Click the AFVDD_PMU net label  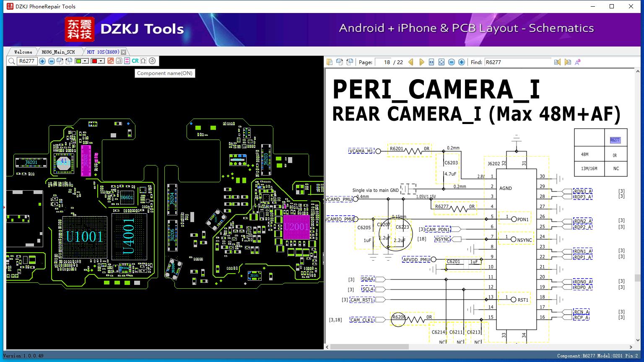click(x=417, y=260)
